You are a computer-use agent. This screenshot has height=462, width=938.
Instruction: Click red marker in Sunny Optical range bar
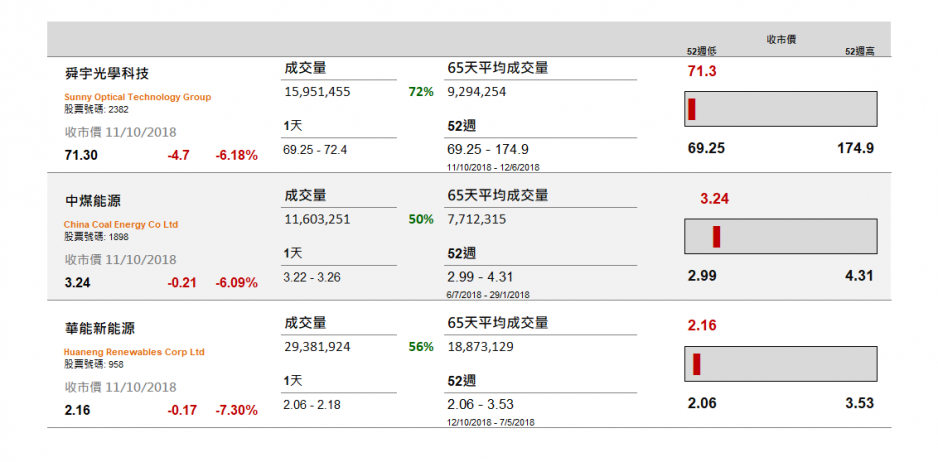[692, 109]
